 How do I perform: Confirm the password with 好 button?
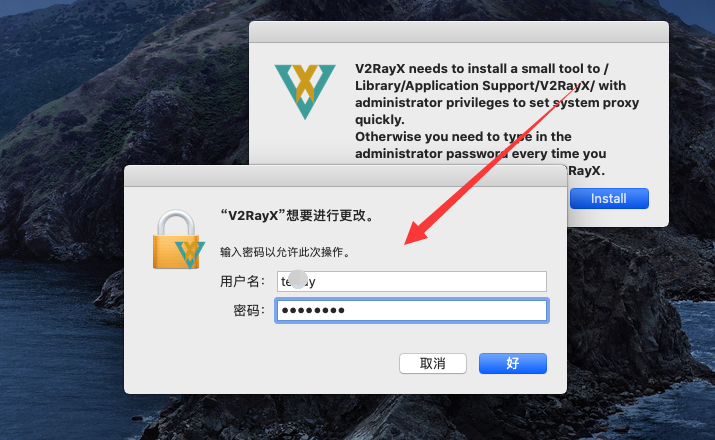[x=513, y=363]
